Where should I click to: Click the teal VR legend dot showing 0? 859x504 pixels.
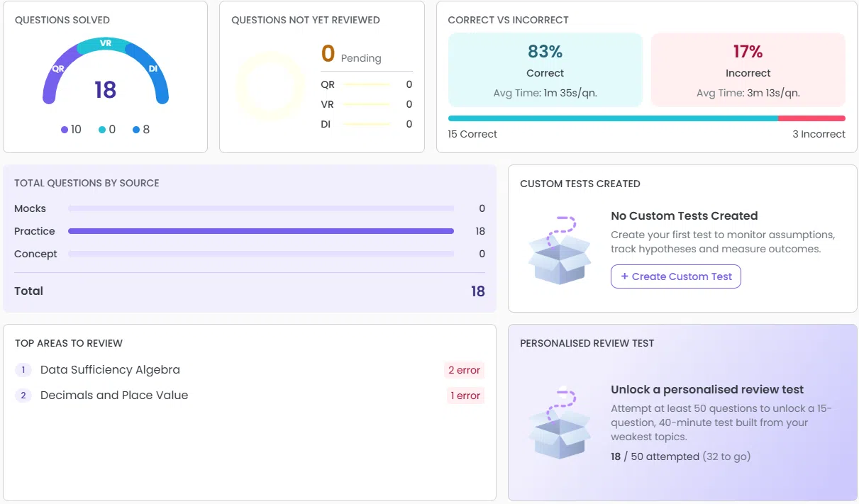click(102, 130)
